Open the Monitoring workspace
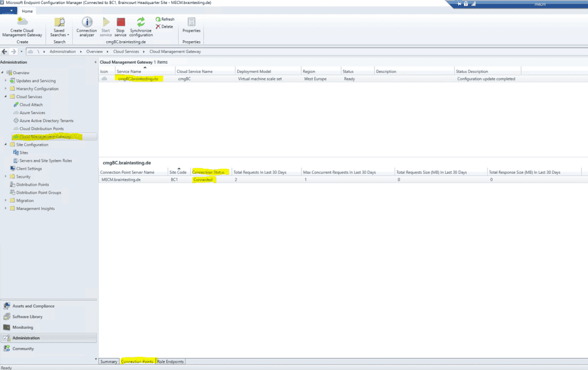Image resolution: width=588 pixels, height=370 pixels. (x=23, y=327)
